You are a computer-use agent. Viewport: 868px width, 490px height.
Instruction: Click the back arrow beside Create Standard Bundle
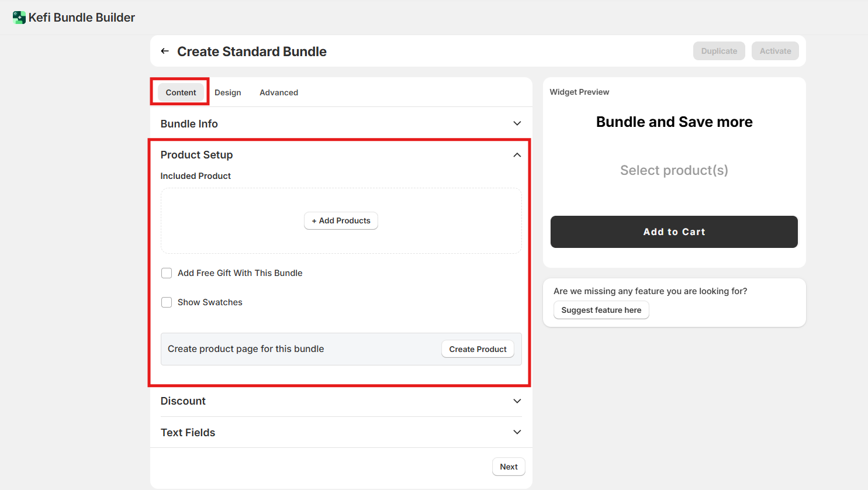(x=165, y=51)
